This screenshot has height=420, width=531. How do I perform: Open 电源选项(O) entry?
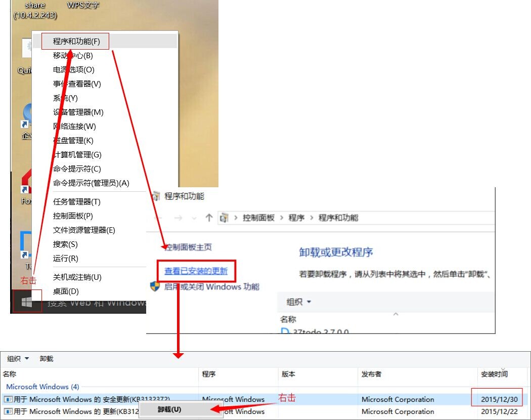[x=73, y=70]
